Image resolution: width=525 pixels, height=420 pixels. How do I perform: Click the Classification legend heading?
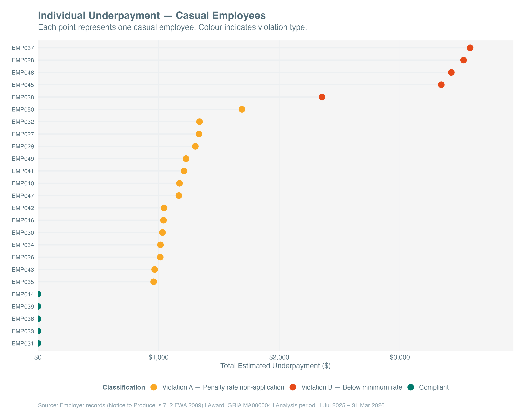point(124,387)
